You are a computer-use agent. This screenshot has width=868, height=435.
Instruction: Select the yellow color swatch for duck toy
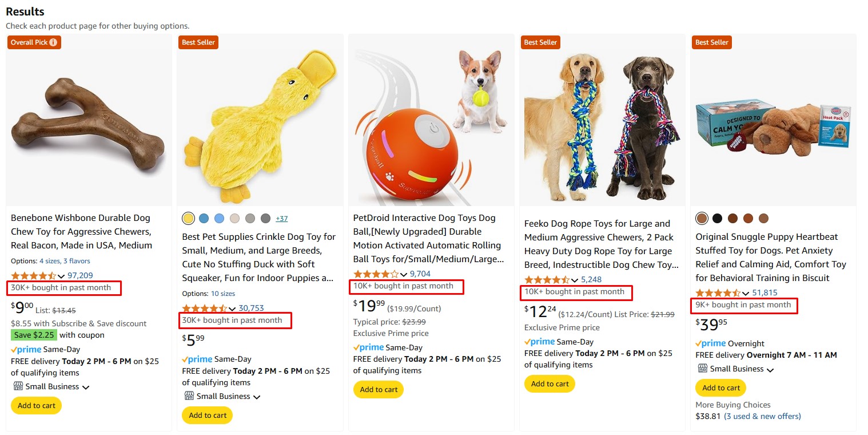[188, 218]
